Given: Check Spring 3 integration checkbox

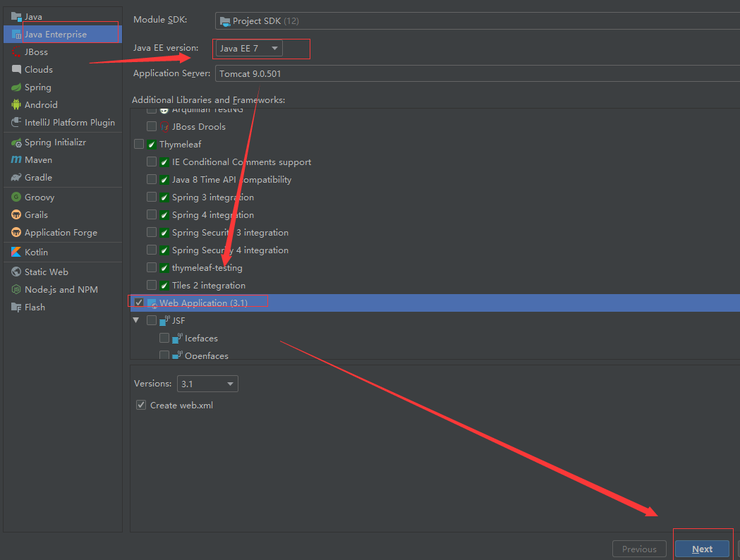Looking at the screenshot, I should 152,197.
